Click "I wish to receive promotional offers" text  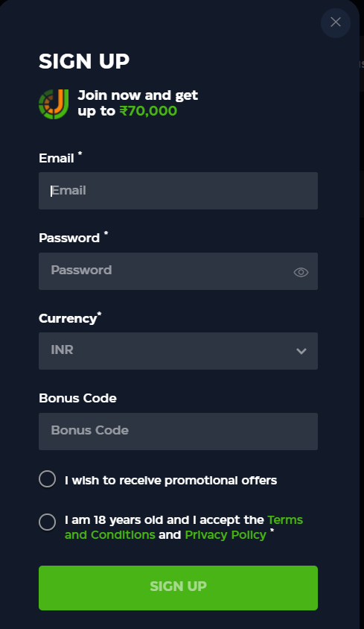point(170,480)
